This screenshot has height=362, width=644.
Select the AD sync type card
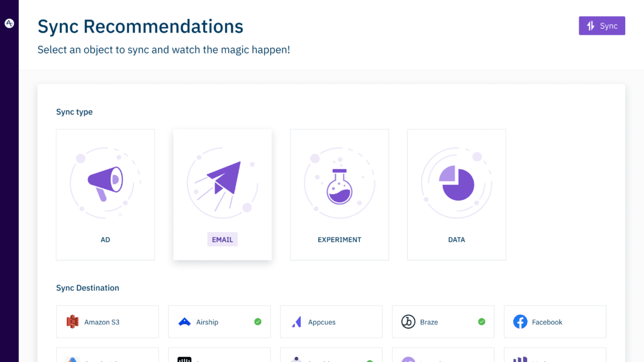(105, 195)
